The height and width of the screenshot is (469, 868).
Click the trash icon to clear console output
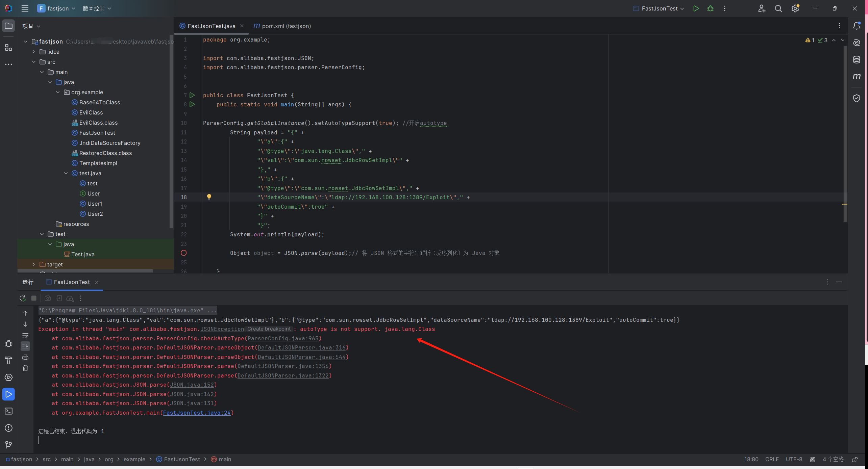(25, 368)
